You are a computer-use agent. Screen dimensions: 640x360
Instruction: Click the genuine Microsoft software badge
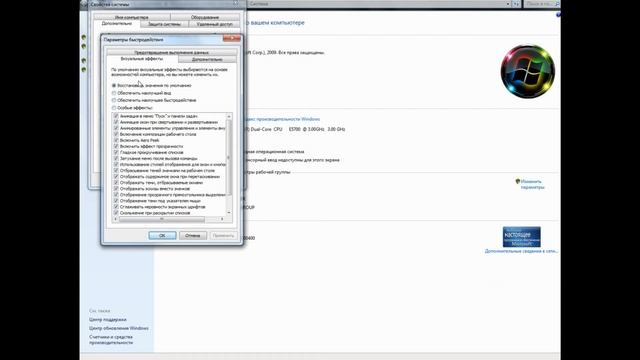[522, 237]
